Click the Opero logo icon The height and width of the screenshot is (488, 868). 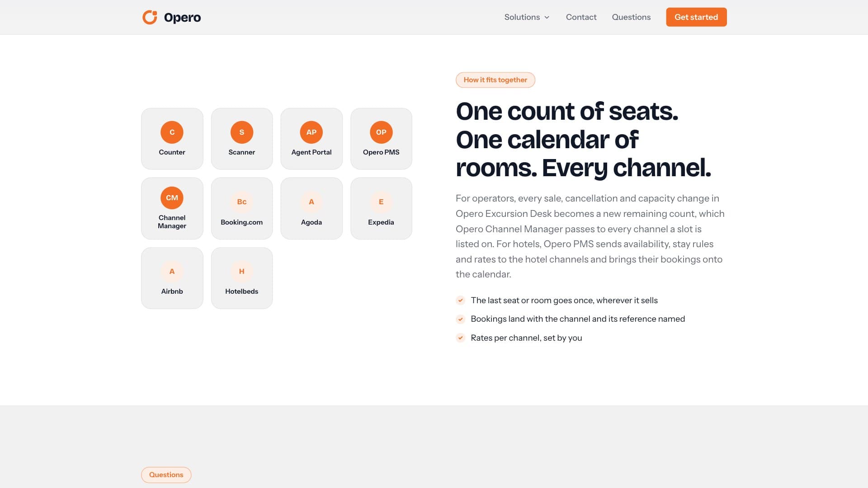click(150, 17)
